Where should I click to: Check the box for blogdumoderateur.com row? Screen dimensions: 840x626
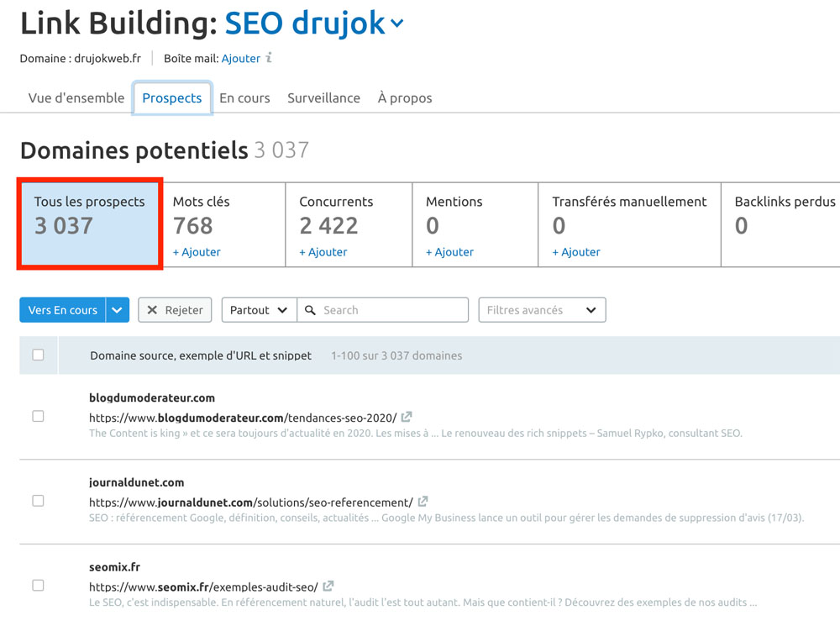click(38, 417)
